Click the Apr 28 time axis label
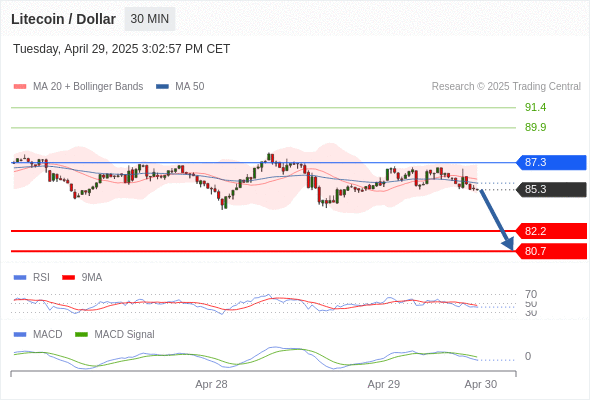 pos(211,384)
